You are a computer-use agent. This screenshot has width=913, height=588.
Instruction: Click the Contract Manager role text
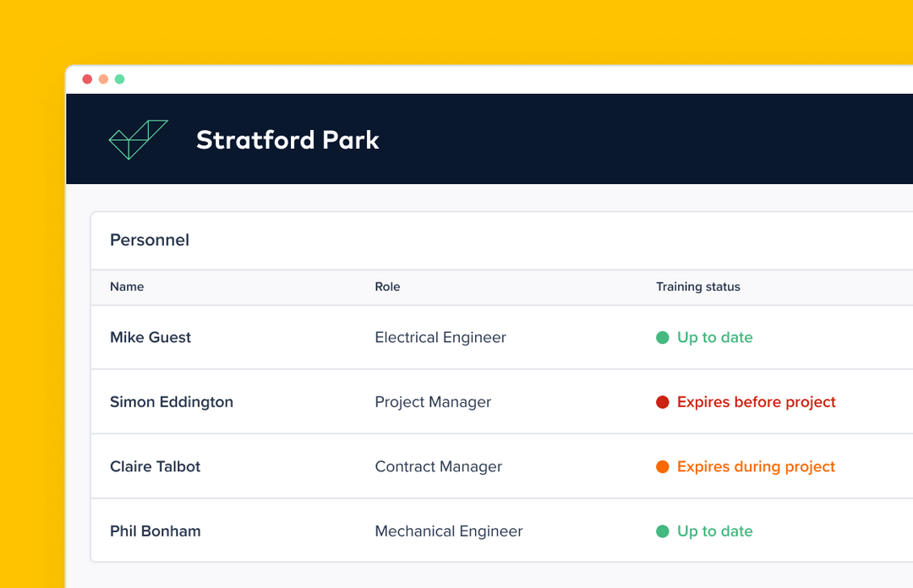pyautogui.click(x=438, y=466)
